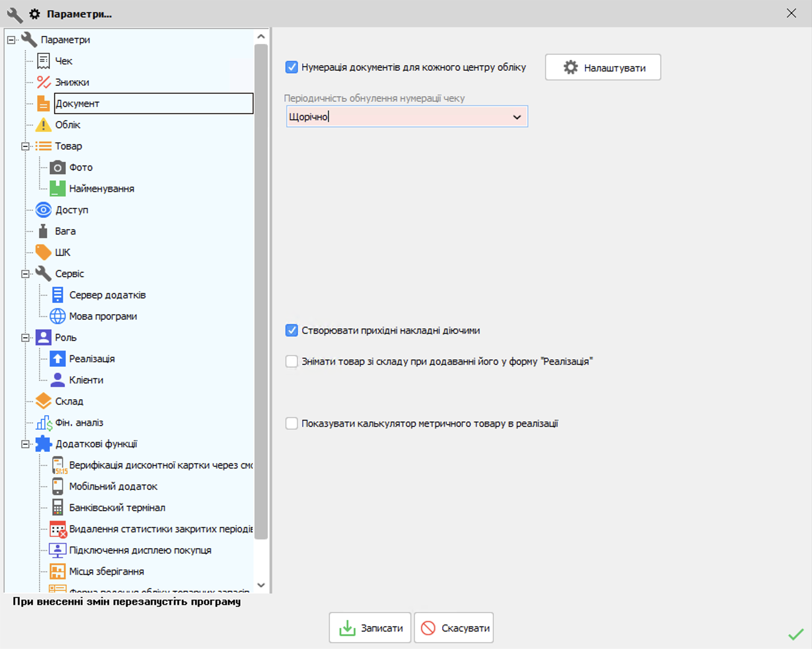Select the Склад item in the tree

pyautogui.click(x=69, y=402)
